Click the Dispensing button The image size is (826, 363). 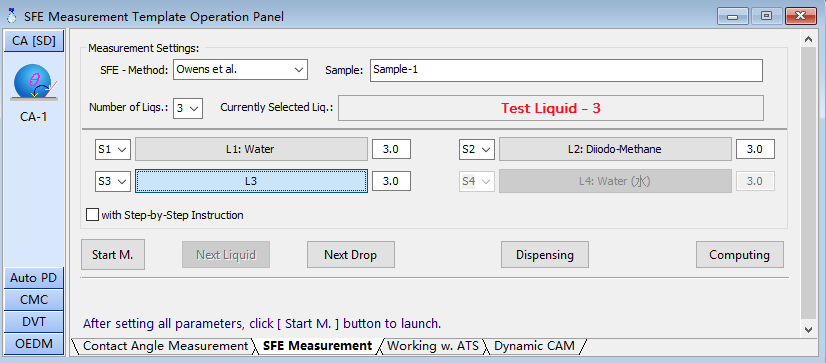pyautogui.click(x=545, y=255)
